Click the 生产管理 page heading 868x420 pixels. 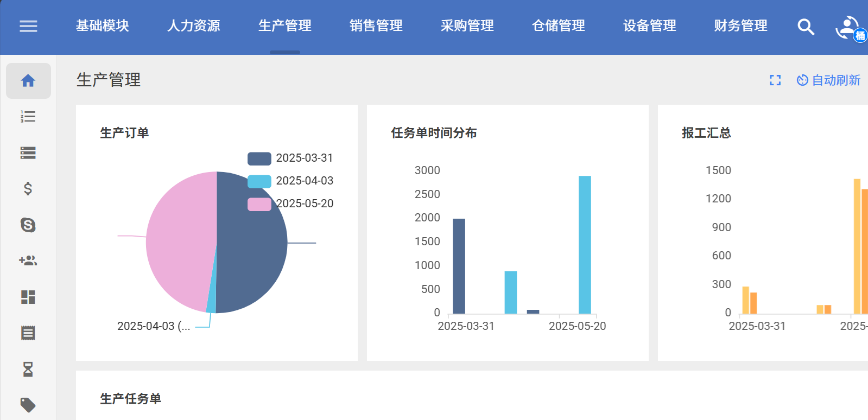pyautogui.click(x=109, y=80)
